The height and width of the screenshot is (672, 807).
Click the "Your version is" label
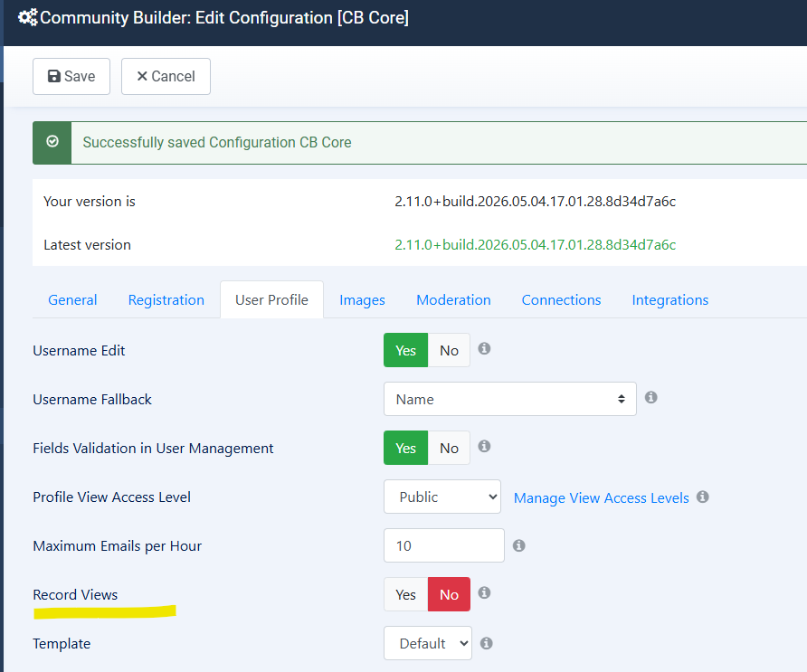pos(90,201)
